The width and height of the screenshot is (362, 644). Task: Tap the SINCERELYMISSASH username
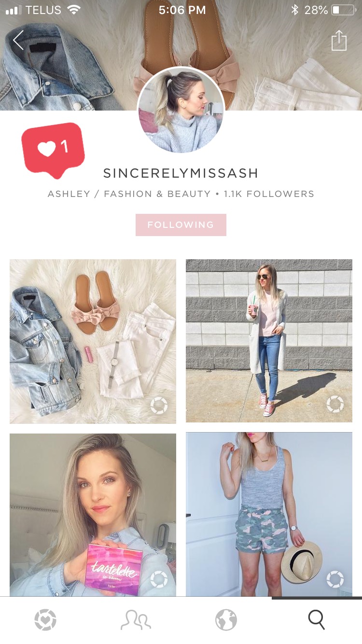coord(181,173)
